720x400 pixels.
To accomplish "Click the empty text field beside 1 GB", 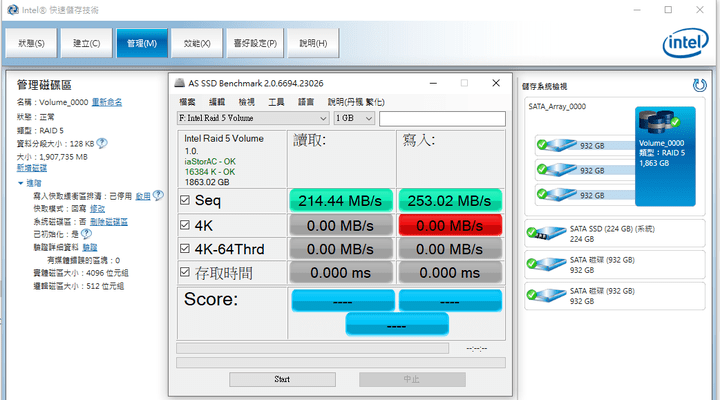I will [x=442, y=118].
